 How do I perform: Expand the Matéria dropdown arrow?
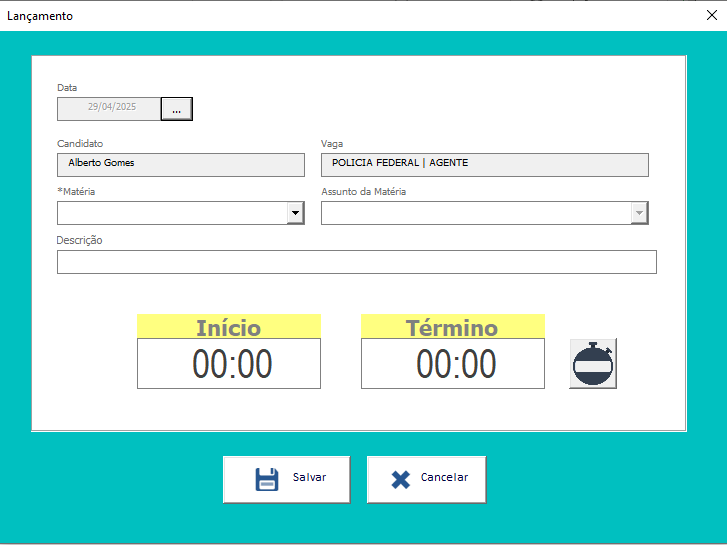295,213
